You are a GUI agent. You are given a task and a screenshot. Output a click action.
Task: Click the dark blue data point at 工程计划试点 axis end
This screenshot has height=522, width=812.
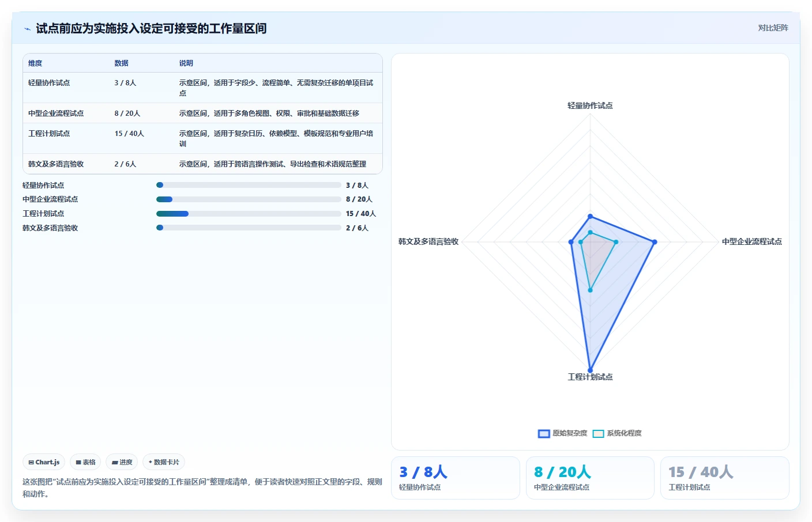(x=590, y=370)
